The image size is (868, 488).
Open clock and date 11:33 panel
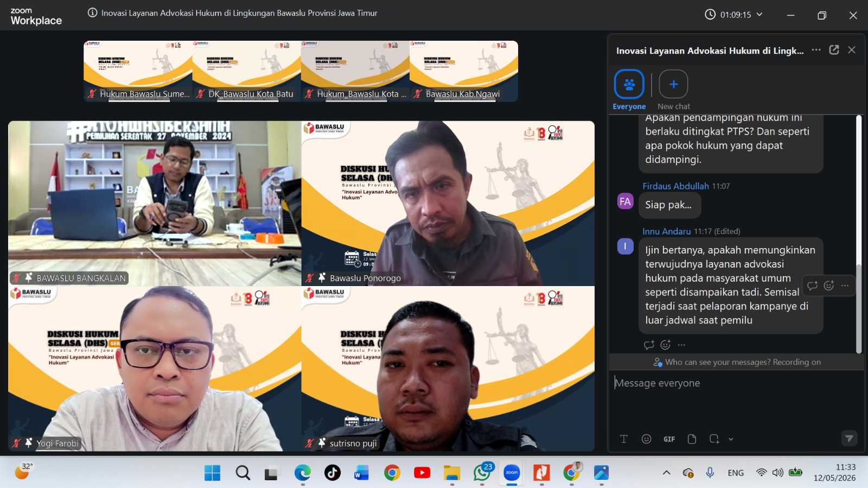coord(834,472)
